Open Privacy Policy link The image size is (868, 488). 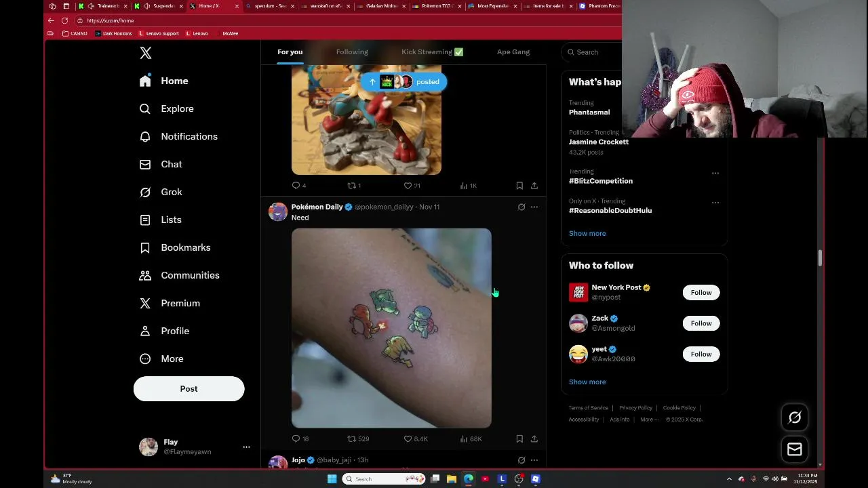click(635, 408)
